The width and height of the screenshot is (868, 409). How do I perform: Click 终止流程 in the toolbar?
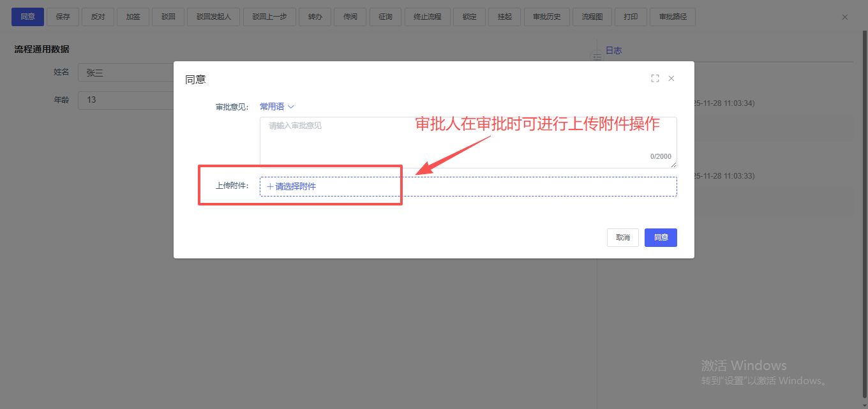(x=428, y=17)
